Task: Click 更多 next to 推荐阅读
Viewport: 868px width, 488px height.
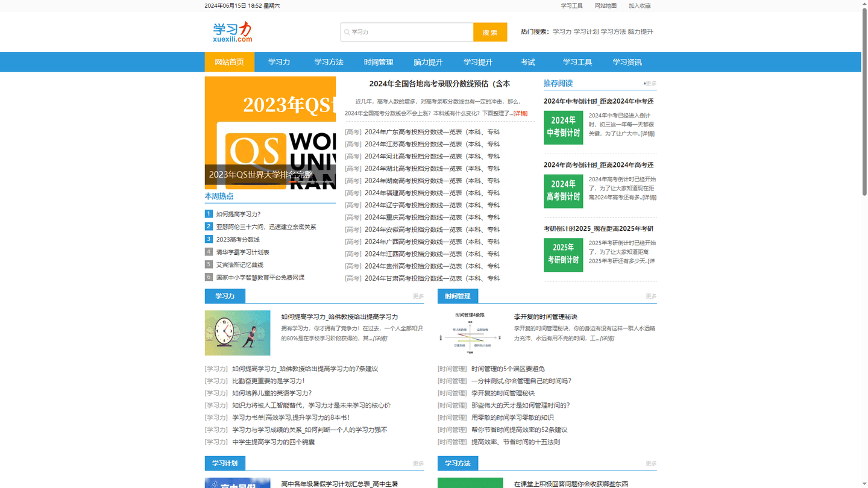Action: point(650,84)
